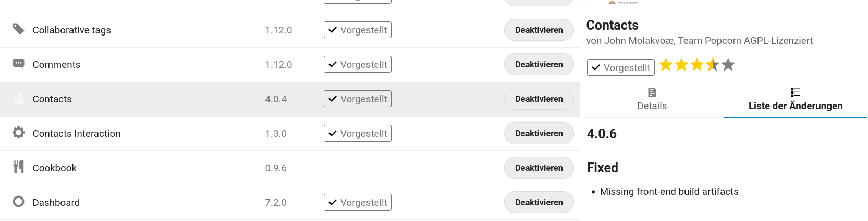Screen dimensions: 868x221
Task: Click the Contacts people icon
Action: pyautogui.click(x=18, y=98)
